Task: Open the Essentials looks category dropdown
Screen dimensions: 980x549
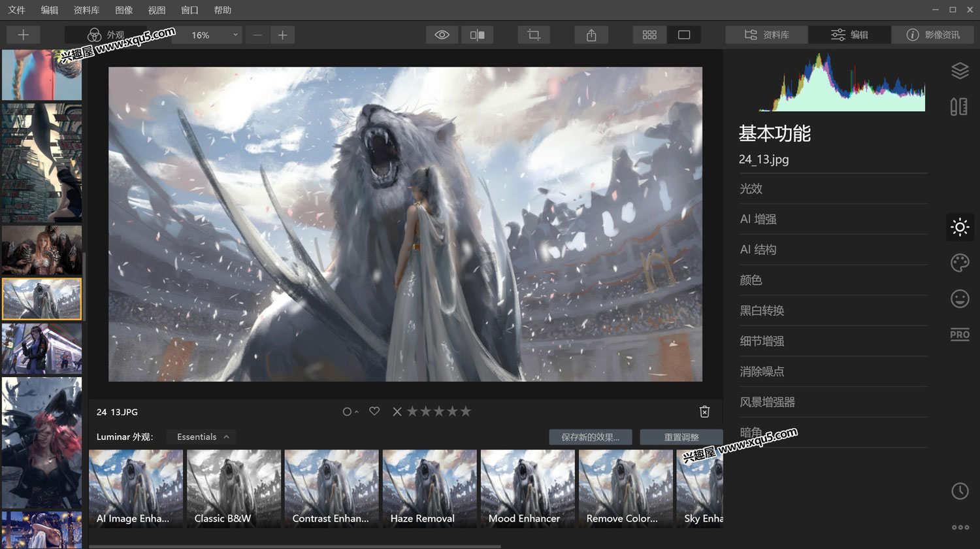Action: (x=202, y=437)
